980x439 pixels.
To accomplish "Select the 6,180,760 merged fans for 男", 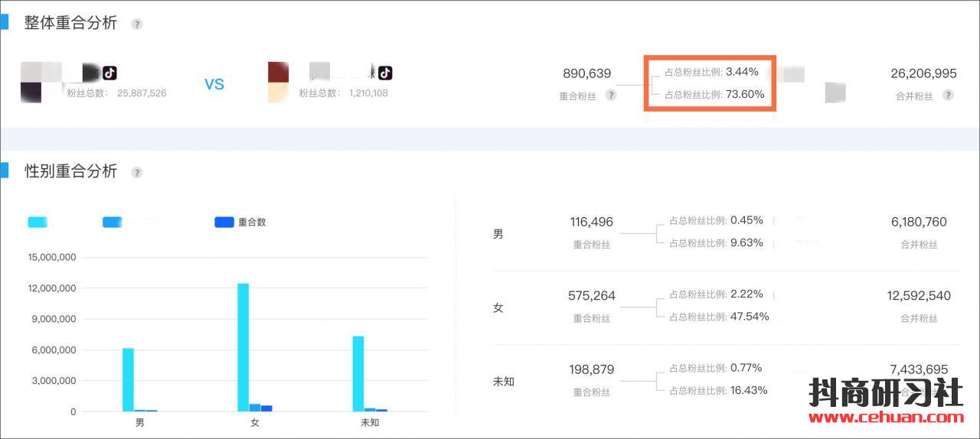I will tap(919, 223).
